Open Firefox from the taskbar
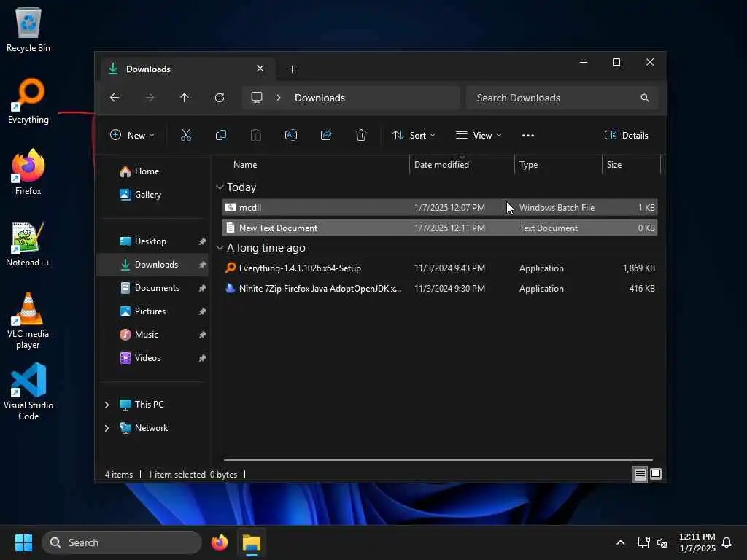This screenshot has width=747, height=560. [219, 542]
